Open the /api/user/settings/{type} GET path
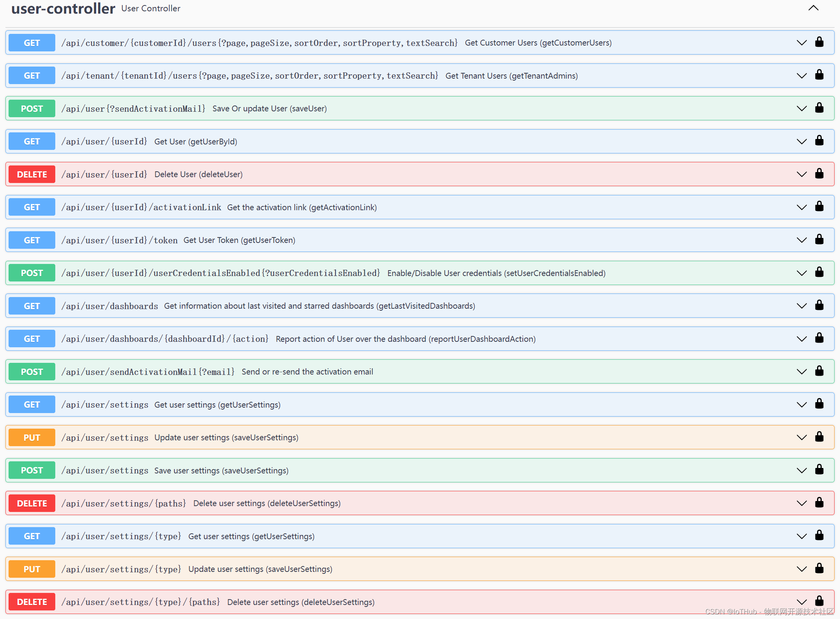The height and width of the screenshot is (619, 840). (x=121, y=536)
